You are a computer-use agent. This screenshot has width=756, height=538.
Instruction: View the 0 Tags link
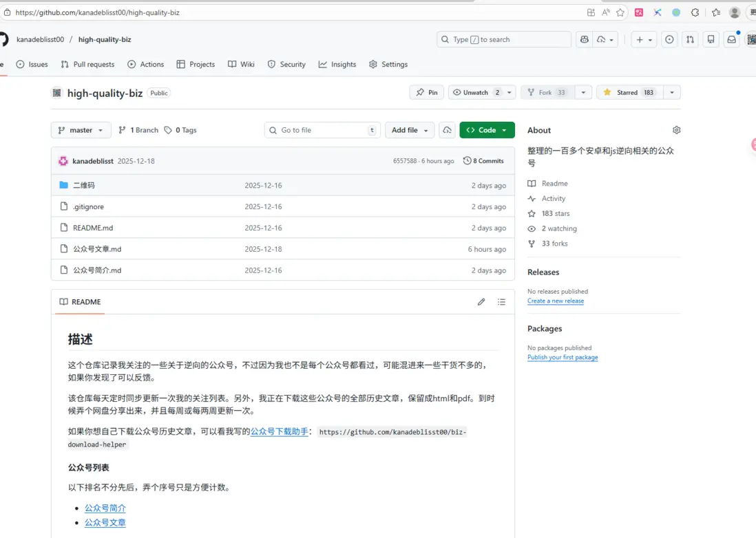point(180,130)
